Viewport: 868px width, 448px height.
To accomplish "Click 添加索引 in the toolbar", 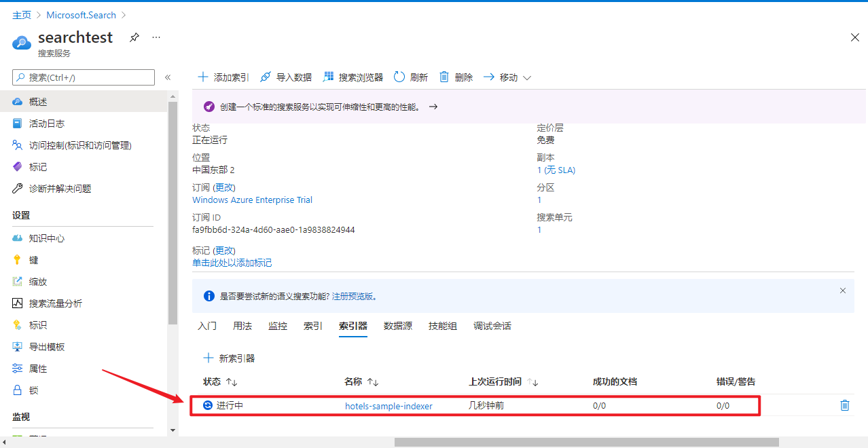I will click(x=223, y=77).
